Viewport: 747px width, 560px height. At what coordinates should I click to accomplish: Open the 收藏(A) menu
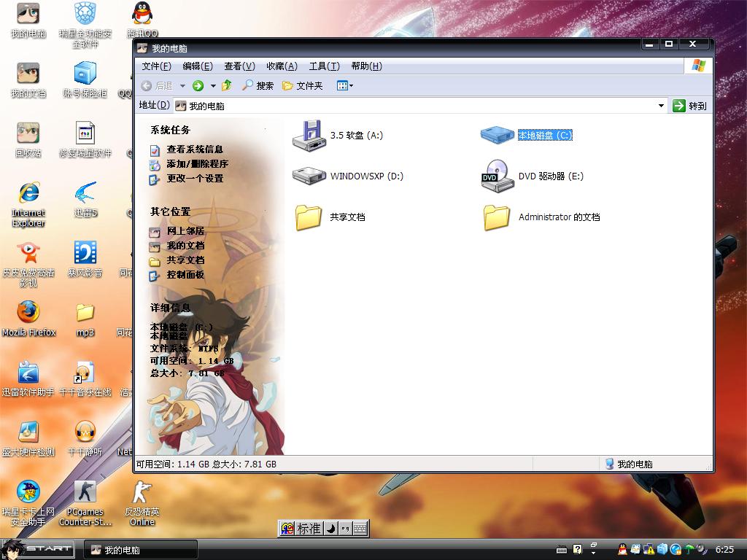click(x=282, y=66)
